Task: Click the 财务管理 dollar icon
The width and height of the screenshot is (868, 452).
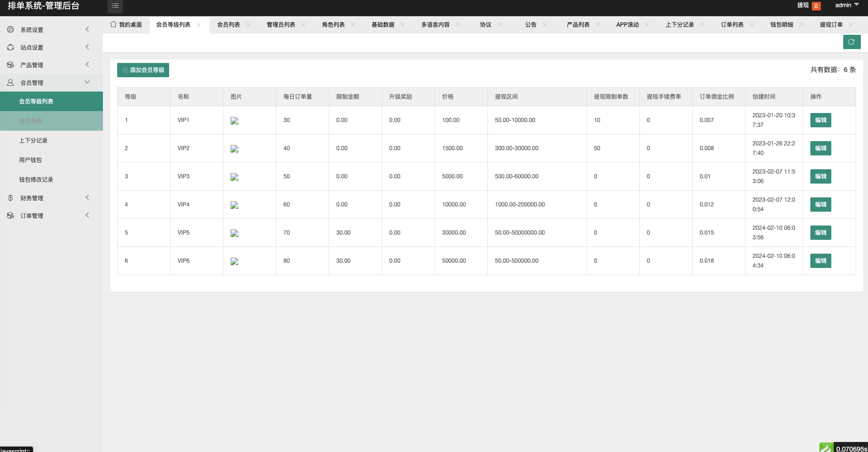Action: [x=10, y=197]
